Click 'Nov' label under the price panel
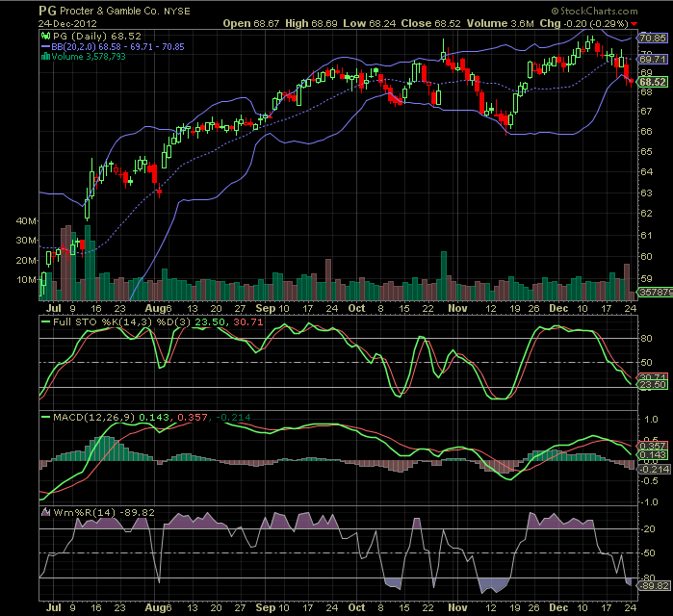The image size is (673, 616). click(x=457, y=308)
